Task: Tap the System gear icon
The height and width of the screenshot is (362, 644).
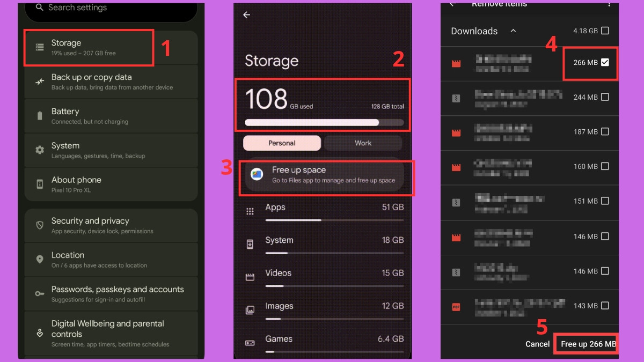Action: (40, 150)
